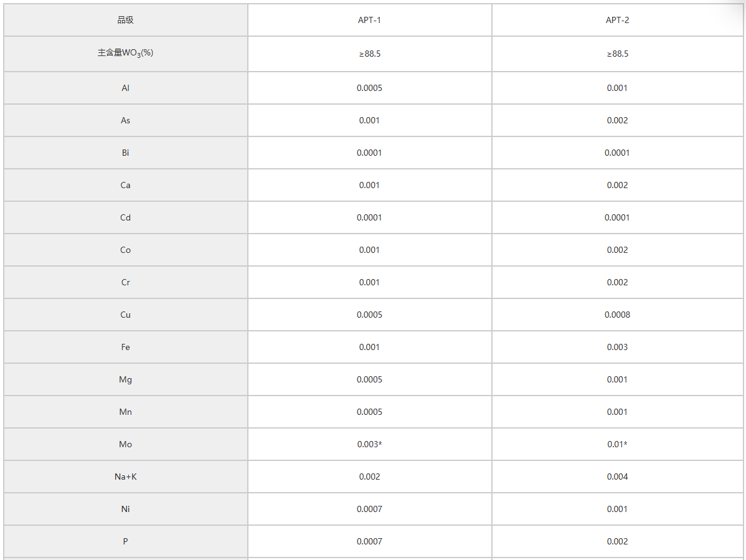Click the As element label cell
Screen dimensions: 746x560
(126, 120)
